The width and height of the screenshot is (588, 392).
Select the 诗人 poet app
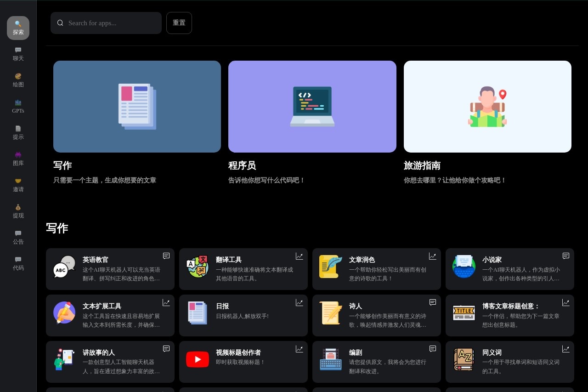click(377, 315)
